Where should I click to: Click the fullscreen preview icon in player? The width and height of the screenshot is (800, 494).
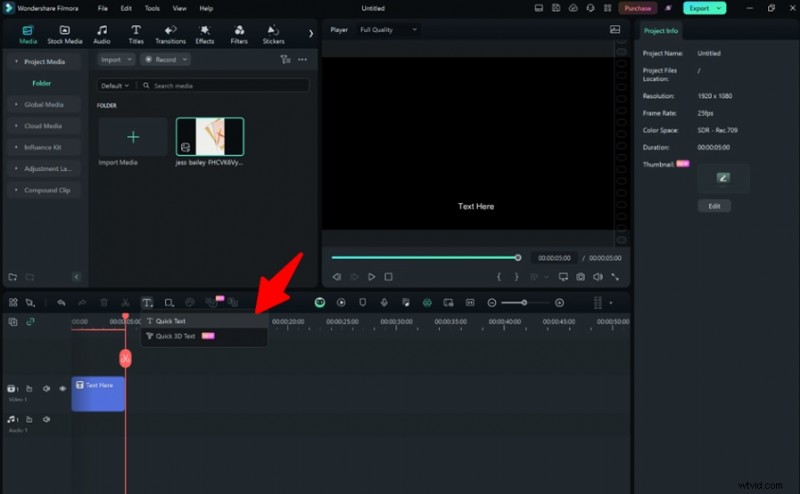click(x=615, y=276)
